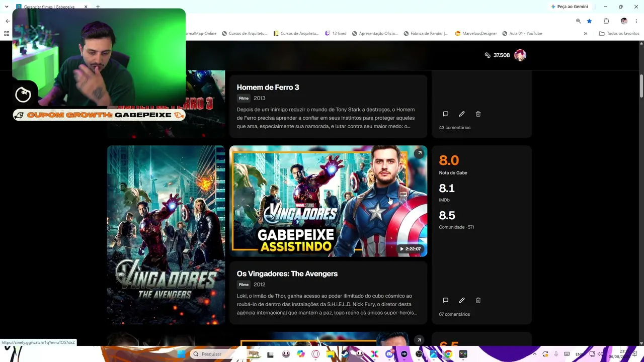Open the Cursos de Arquitetu... bookmark with globe icon
The width and height of the screenshot is (644, 362).
[244, 34]
